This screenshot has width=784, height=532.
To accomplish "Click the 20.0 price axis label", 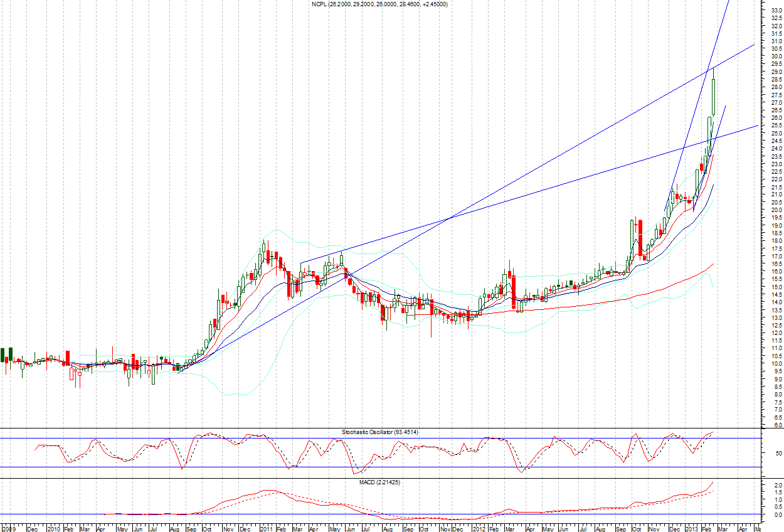I will point(776,210).
